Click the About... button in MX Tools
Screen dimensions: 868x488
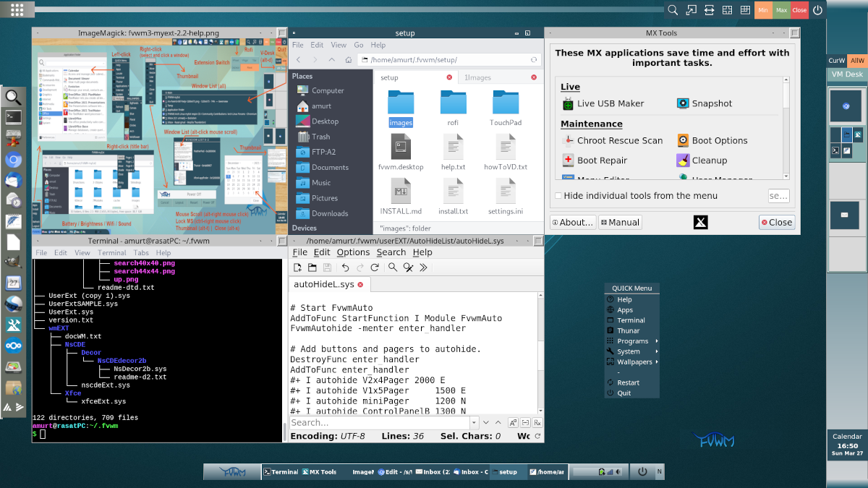click(x=574, y=223)
